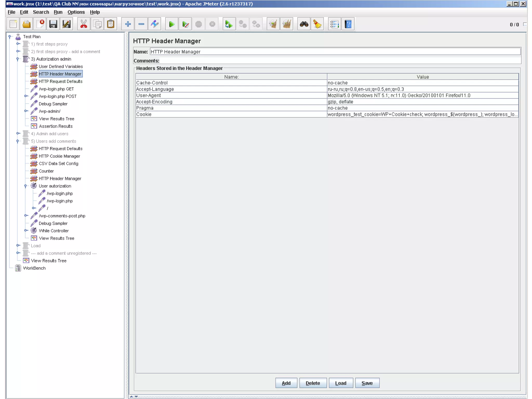
Task: Collapse the '3) Autorization admin' thread group
Action: [18, 59]
